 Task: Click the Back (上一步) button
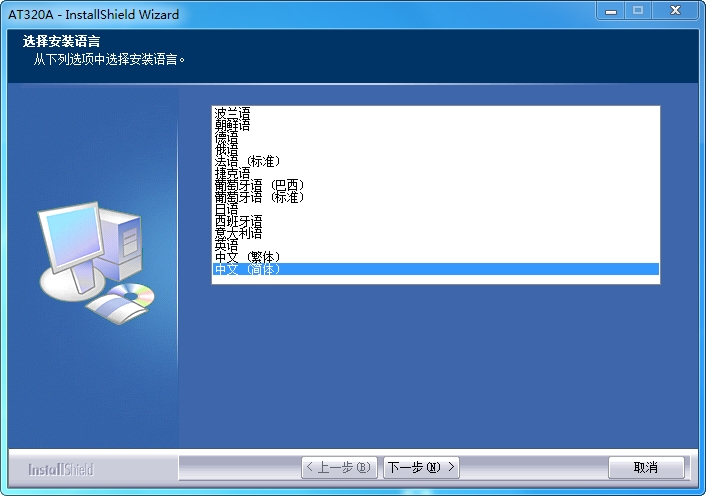coord(339,467)
